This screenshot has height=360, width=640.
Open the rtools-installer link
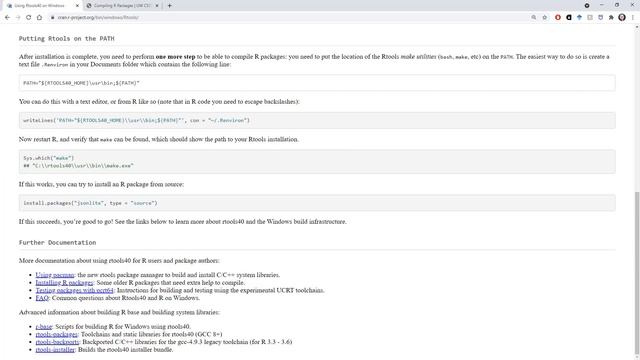tap(55, 350)
